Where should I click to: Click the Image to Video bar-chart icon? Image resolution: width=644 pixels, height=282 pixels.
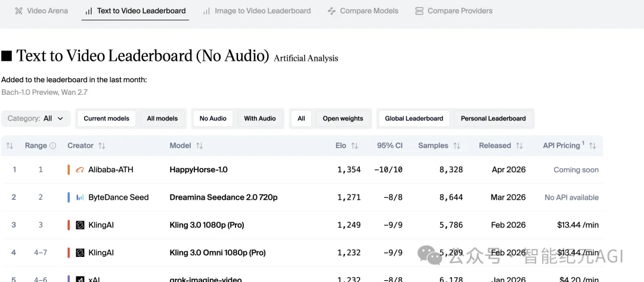[206, 11]
